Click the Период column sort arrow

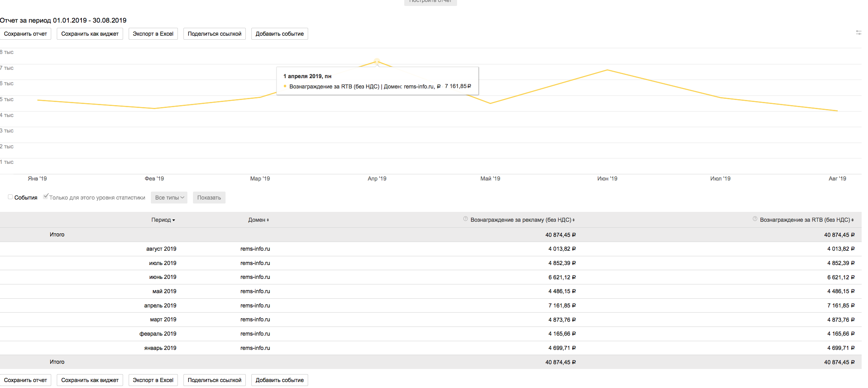coord(174,220)
